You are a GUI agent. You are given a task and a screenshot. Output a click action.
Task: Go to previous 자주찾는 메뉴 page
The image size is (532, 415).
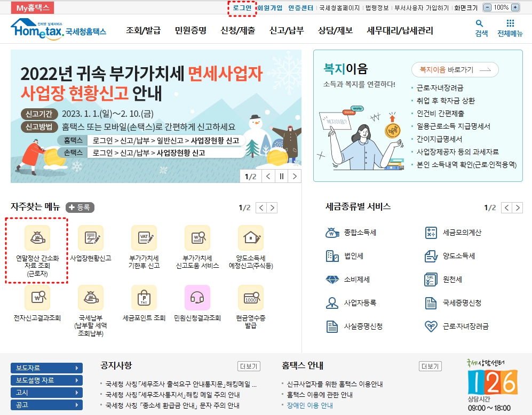tap(261, 208)
